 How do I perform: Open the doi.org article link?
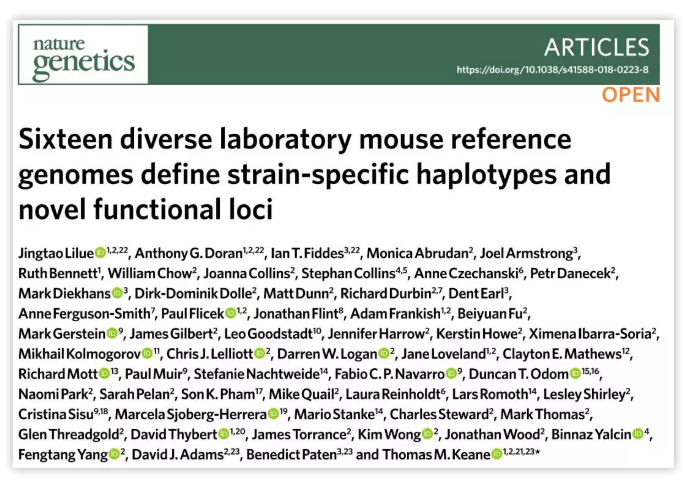coord(552,70)
